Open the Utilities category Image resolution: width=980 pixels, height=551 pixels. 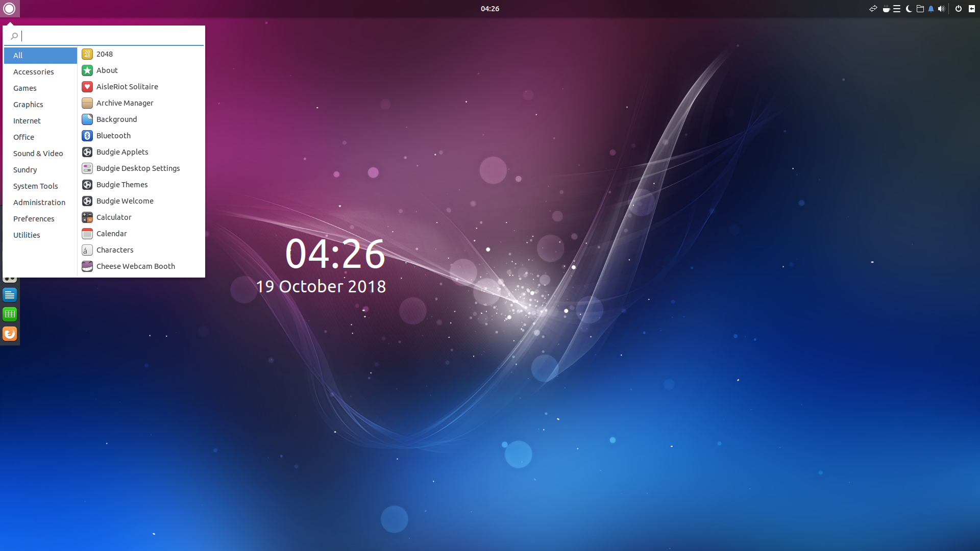40,235
